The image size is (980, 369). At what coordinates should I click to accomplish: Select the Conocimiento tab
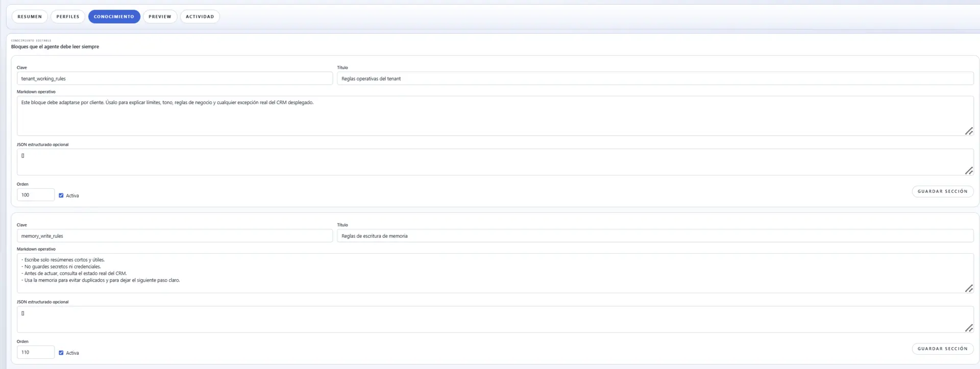click(114, 17)
